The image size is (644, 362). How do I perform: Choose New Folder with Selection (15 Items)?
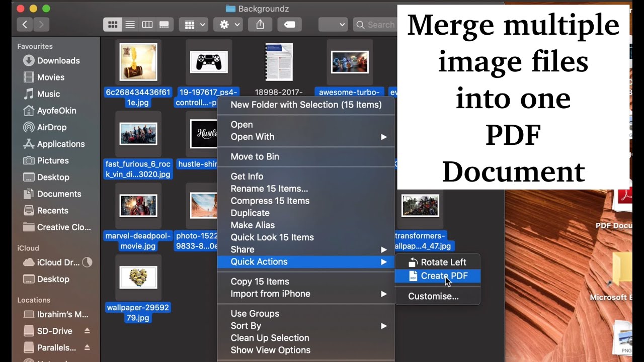[306, 105]
